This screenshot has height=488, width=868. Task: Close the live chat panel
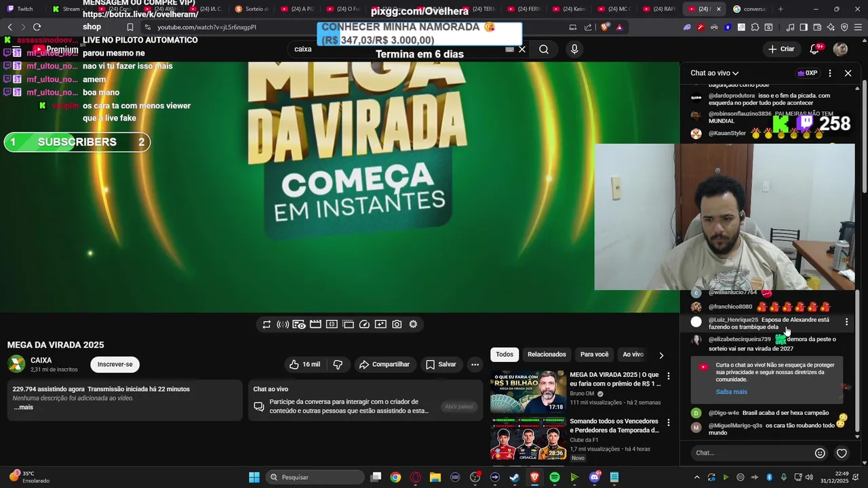848,73
